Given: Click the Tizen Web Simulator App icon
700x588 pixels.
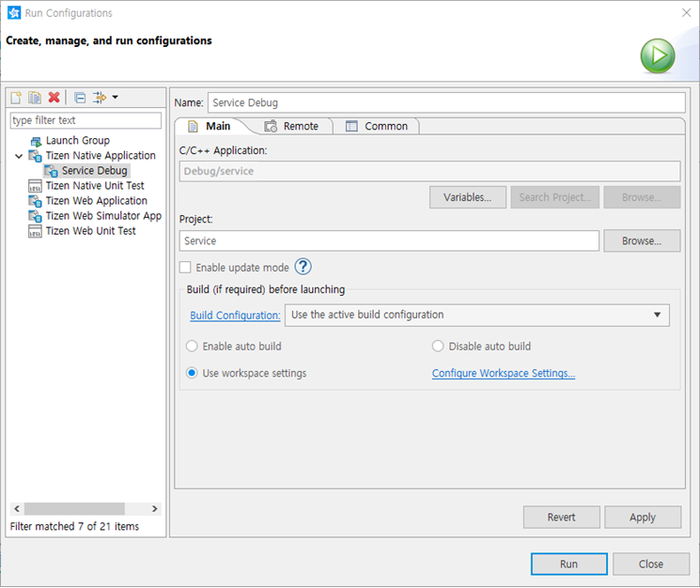Looking at the screenshot, I should tap(36, 216).
